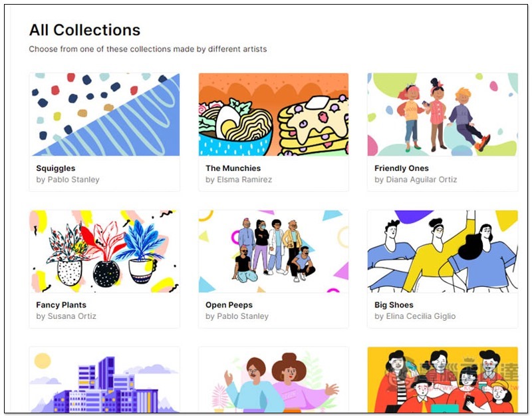Click the Squiggles collection title
532x418 pixels.
(x=56, y=168)
